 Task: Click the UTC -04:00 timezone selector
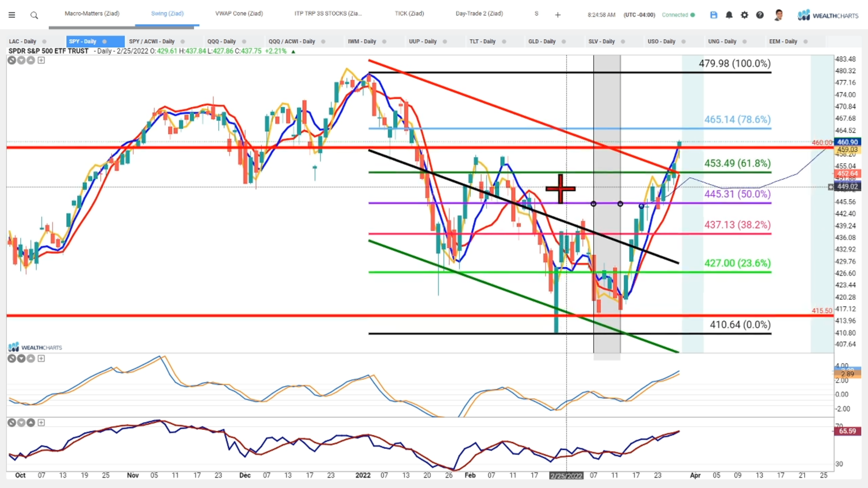[x=639, y=15]
